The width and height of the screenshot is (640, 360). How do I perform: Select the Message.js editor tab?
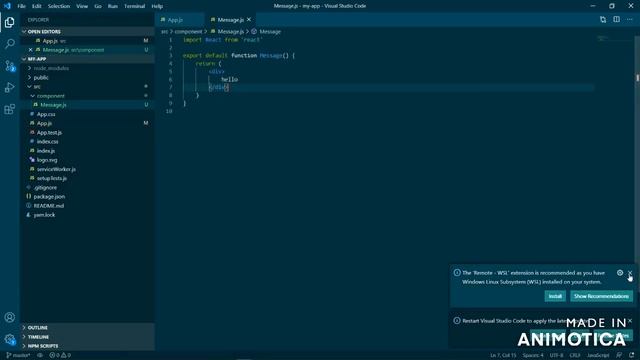[231, 20]
